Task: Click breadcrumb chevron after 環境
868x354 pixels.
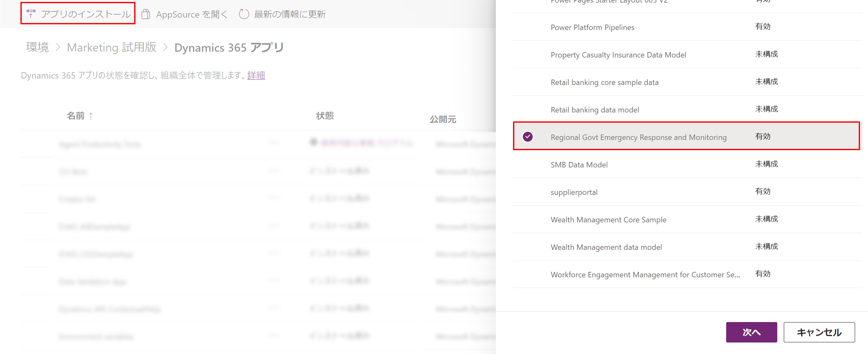Action: 58,47
